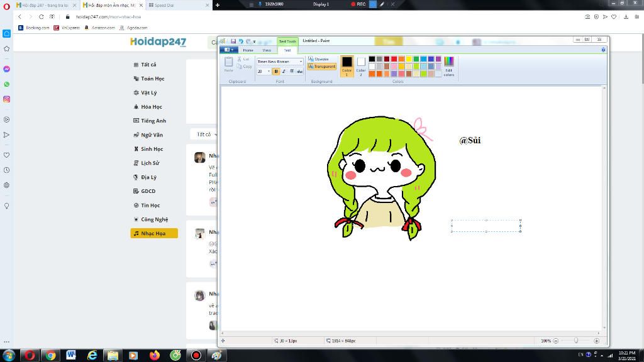
Task: Open Internet Explorer from the taskbar
Action: 92,356
